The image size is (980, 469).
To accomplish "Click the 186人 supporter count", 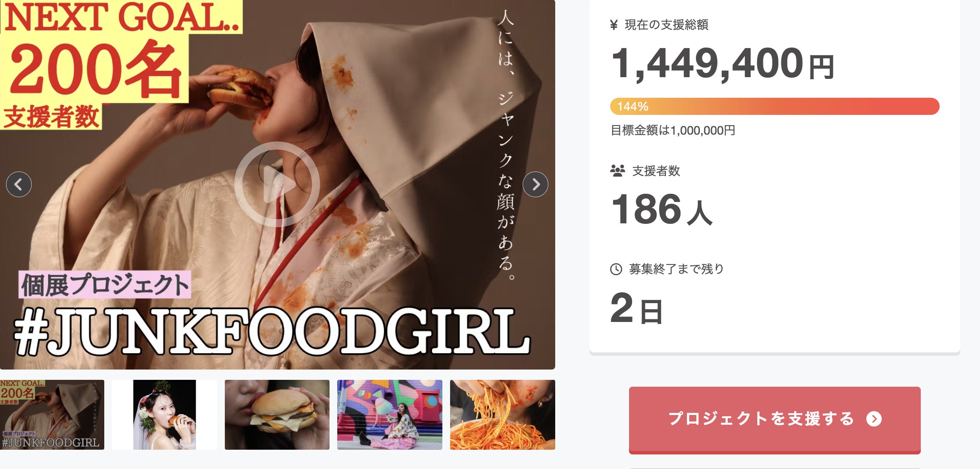I will pyautogui.click(x=662, y=210).
